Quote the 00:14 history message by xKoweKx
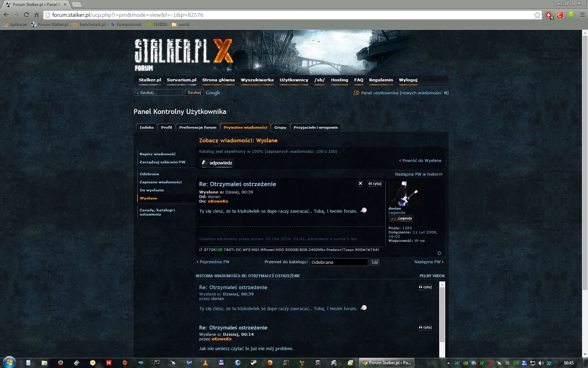Image resolution: width=588 pixels, height=368 pixels. 425,327
